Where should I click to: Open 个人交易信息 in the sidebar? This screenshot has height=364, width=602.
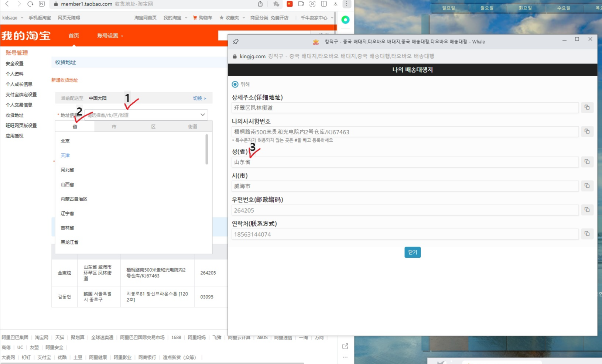pyautogui.click(x=19, y=105)
